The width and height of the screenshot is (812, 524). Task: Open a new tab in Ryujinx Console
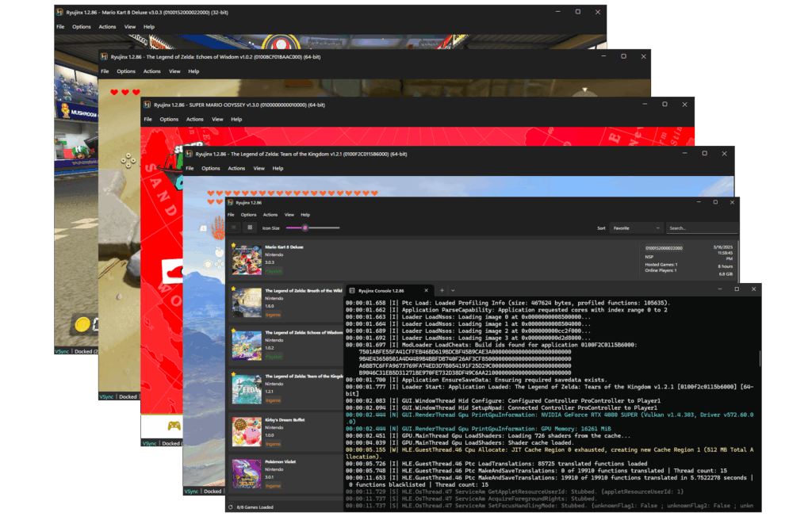coord(442,291)
